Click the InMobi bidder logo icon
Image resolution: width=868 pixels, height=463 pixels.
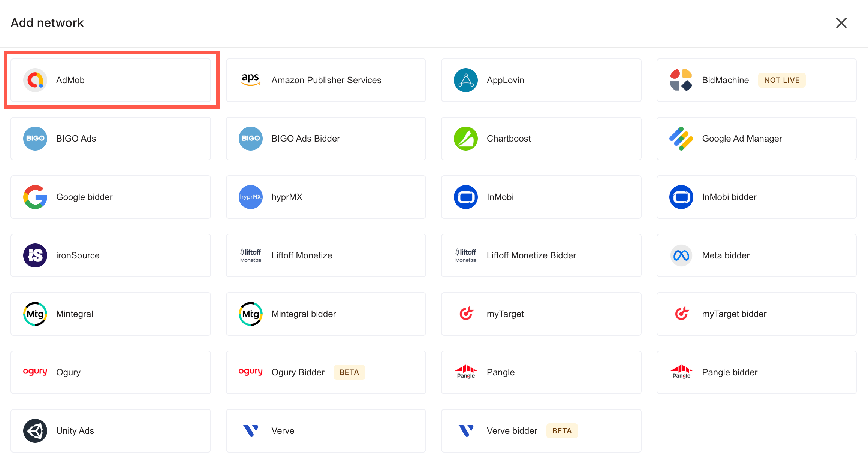click(681, 197)
